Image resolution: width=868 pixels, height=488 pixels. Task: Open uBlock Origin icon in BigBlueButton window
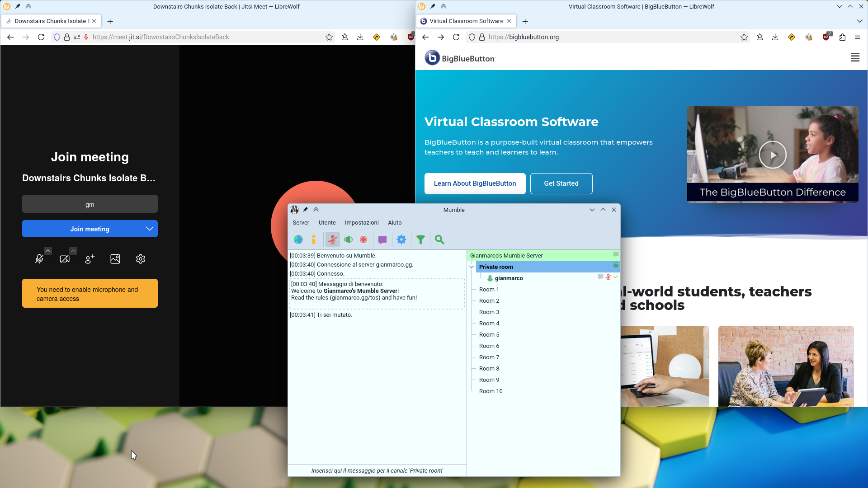tap(826, 37)
